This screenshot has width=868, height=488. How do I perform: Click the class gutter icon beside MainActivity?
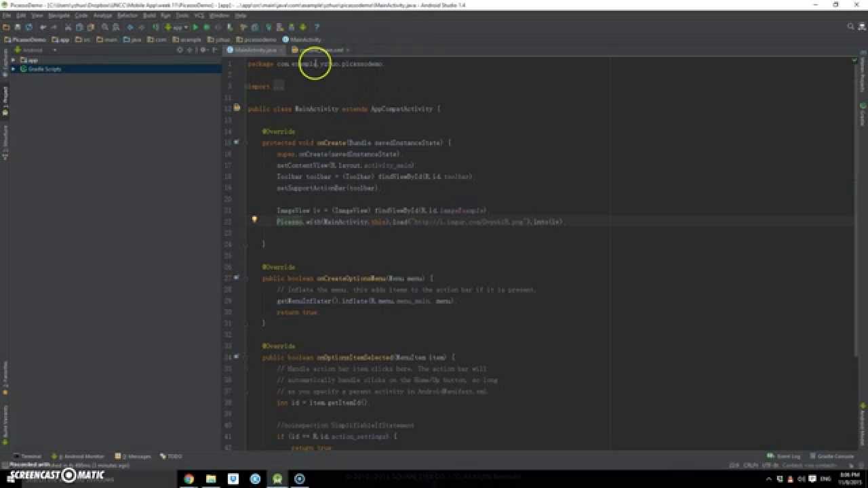click(x=237, y=108)
